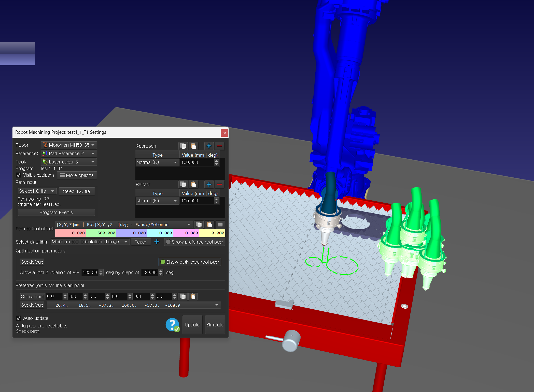This screenshot has width=534, height=392.
Task: Disable the Auto update checkbox
Action: coord(19,318)
